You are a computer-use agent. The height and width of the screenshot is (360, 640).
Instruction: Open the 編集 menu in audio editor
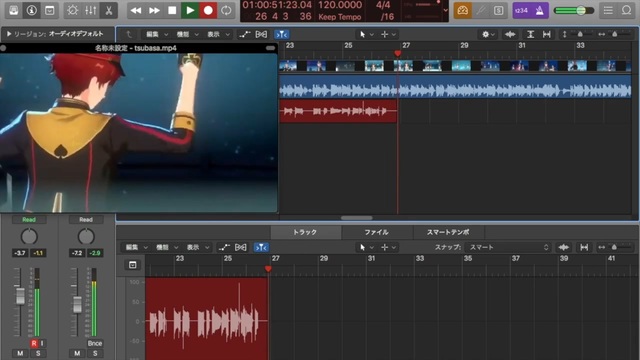[137, 247]
